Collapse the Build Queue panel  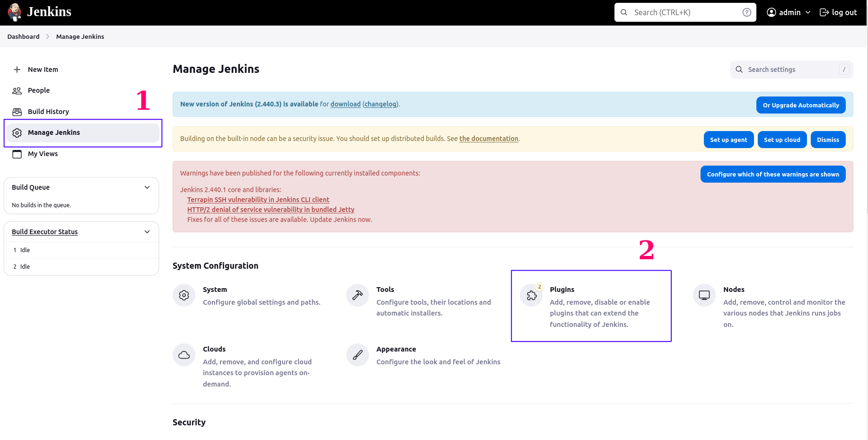coord(147,187)
